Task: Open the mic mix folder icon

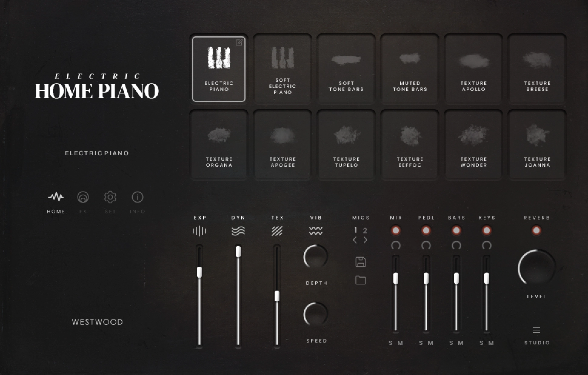Action: tap(360, 280)
